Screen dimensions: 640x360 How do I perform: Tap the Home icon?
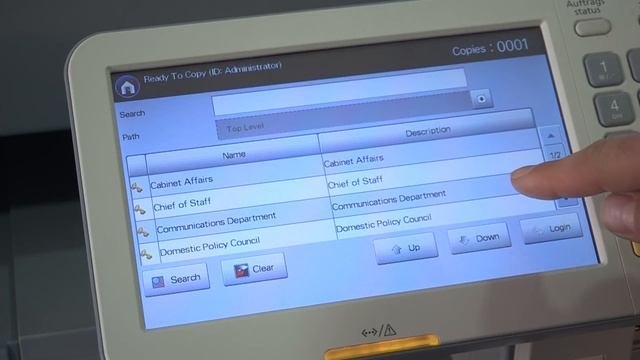pos(127,87)
